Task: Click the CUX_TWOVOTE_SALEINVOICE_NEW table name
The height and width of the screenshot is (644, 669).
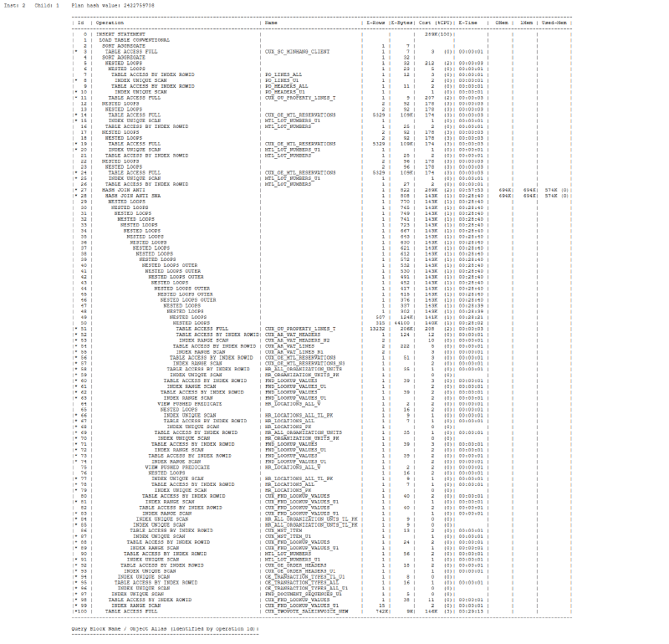Action: tap(306, 611)
